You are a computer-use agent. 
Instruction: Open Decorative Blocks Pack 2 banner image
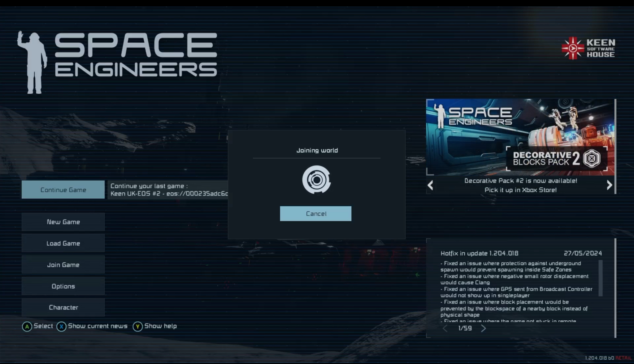point(520,137)
